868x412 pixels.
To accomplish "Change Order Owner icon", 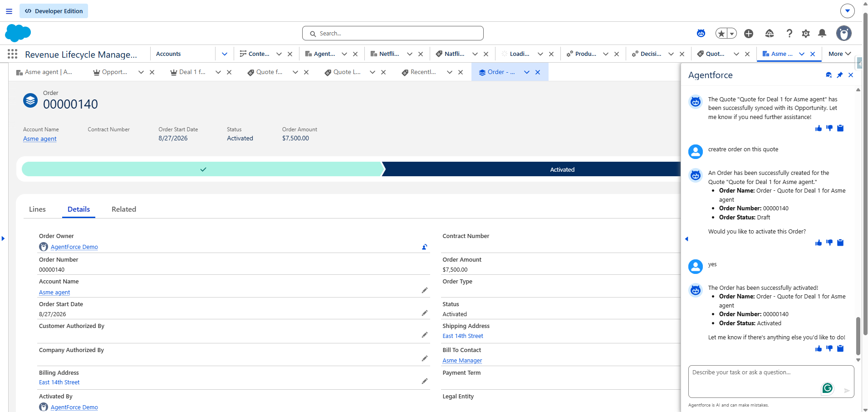I will (425, 247).
